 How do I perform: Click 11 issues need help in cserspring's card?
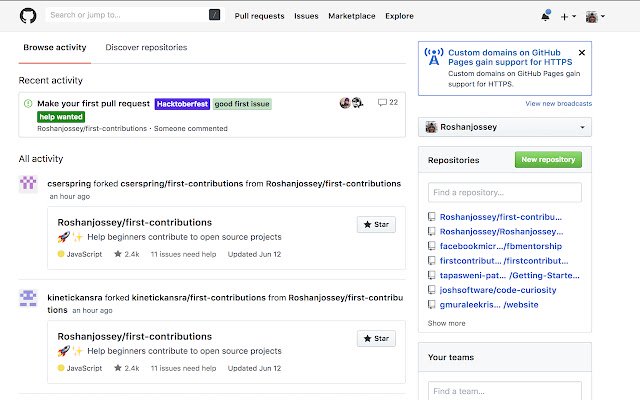[183, 254]
